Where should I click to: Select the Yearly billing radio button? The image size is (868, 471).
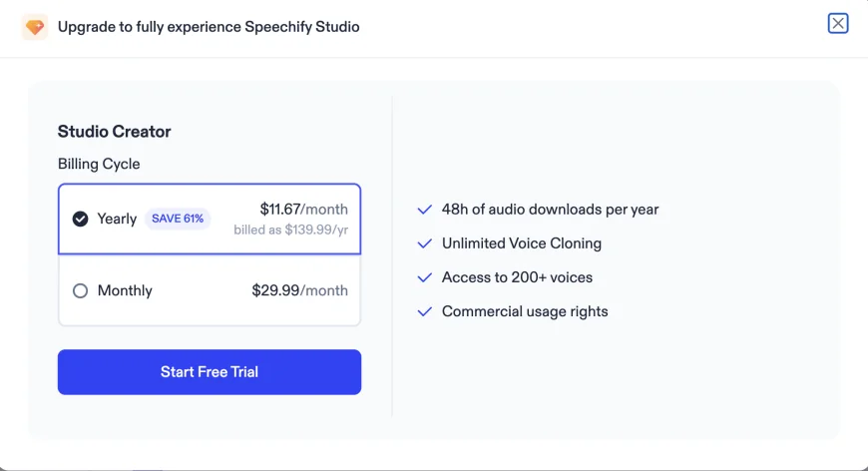[81, 219]
